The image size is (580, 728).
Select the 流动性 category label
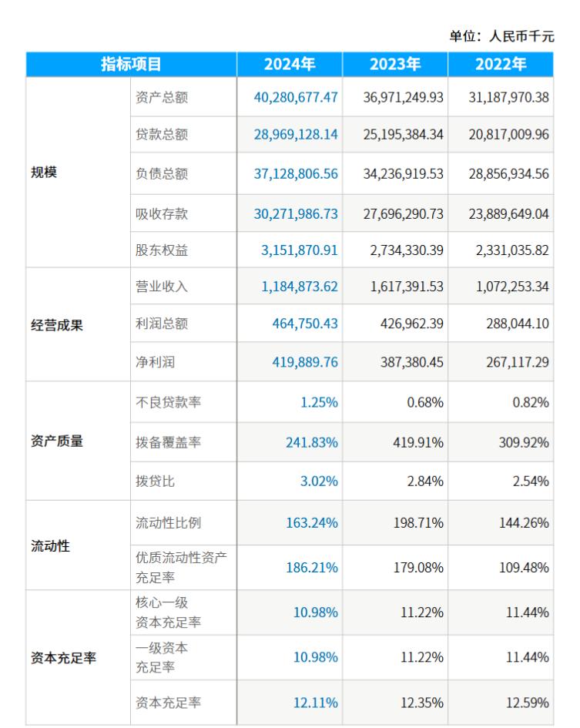[50, 546]
